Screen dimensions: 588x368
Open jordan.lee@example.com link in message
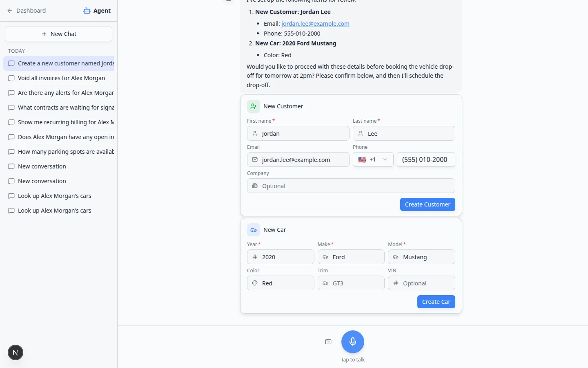tap(315, 24)
